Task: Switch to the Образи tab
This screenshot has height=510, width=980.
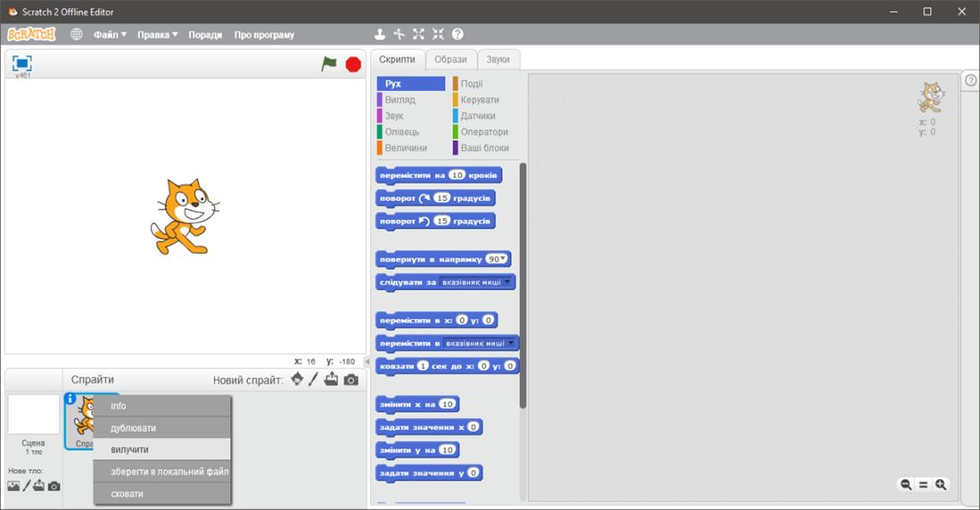Action: click(x=451, y=59)
